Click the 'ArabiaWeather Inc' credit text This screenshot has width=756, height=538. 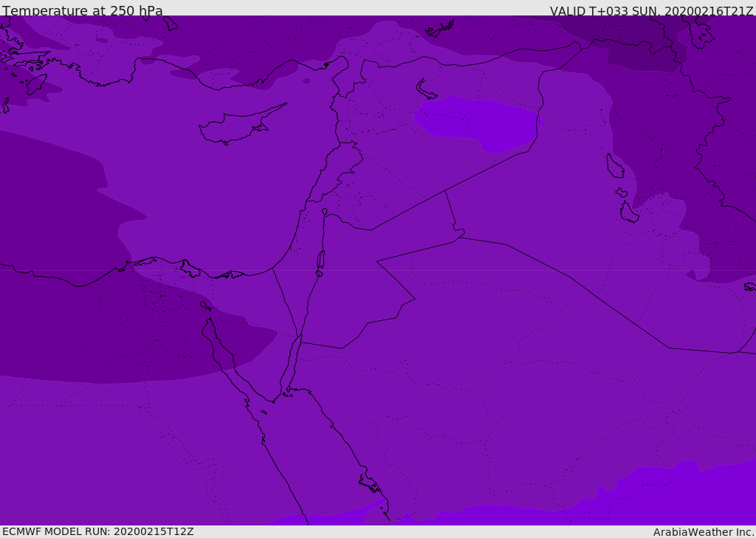pos(703,532)
